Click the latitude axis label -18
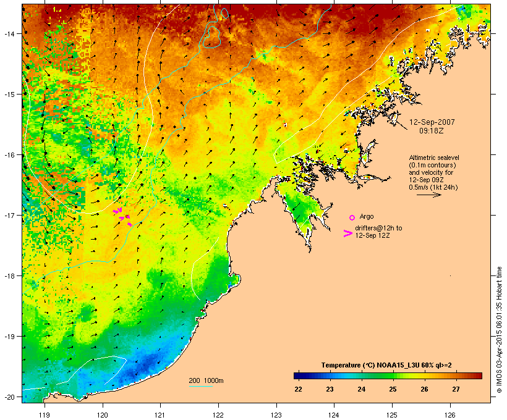The width and height of the screenshot is (507, 420). pos(9,276)
